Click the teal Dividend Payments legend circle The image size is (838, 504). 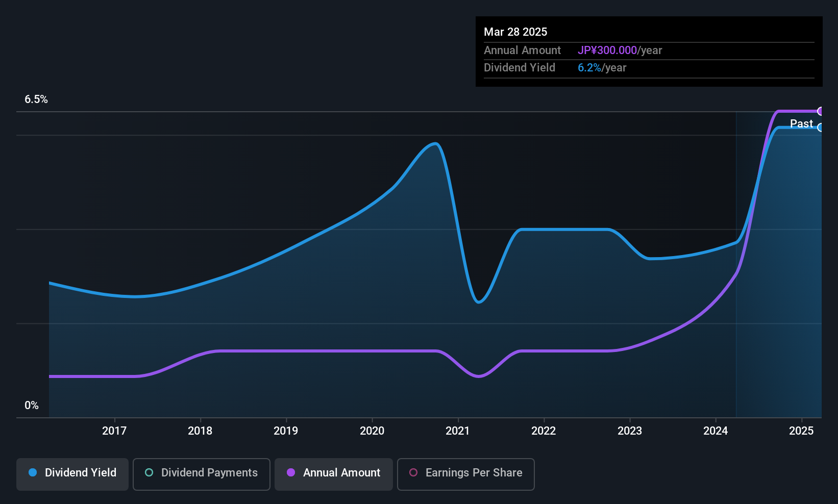[149, 473]
